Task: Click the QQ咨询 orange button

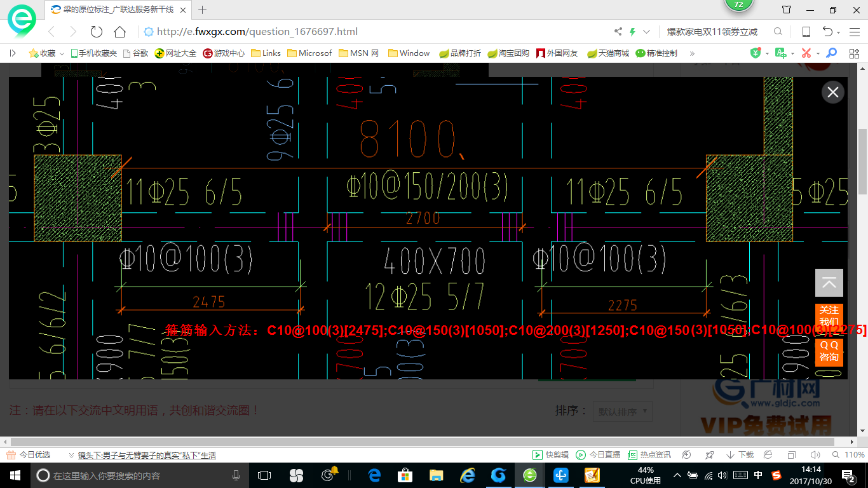Action: 829,351
